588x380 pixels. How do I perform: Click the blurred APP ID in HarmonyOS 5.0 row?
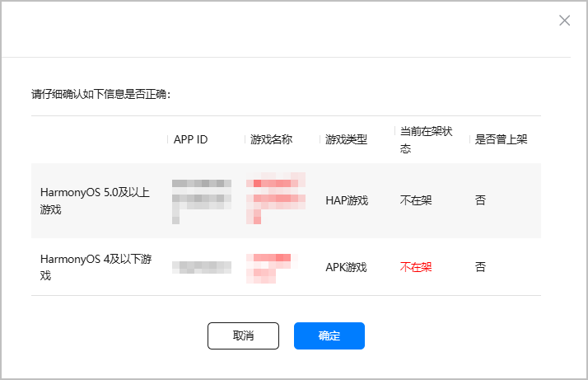[202, 199]
